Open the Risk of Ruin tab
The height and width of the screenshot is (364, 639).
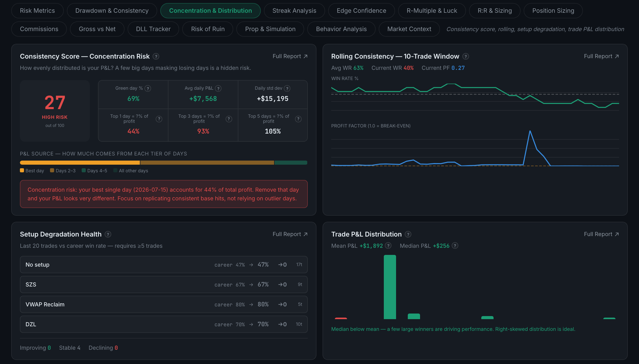[x=208, y=29]
